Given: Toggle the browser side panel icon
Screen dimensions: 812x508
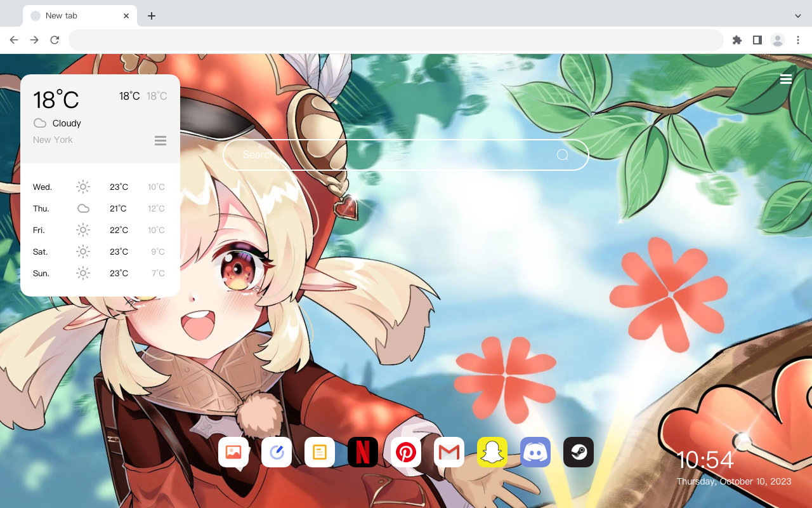Looking at the screenshot, I should [x=757, y=40].
